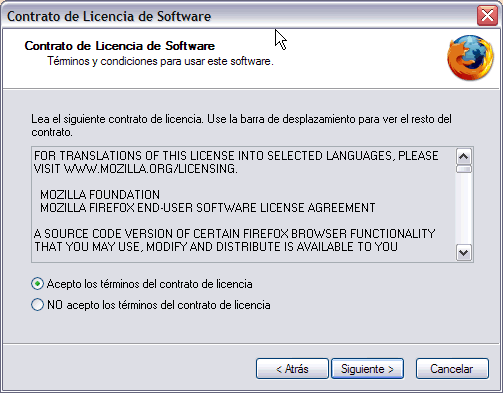Abort setup with the Cancelar button
Viewport: 503px width, 393px height.
(x=452, y=369)
